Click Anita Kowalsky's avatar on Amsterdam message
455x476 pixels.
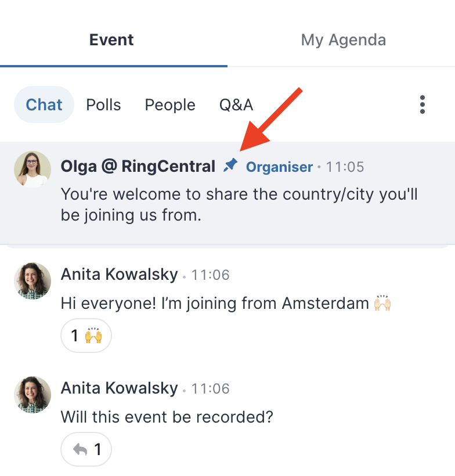[x=32, y=281]
